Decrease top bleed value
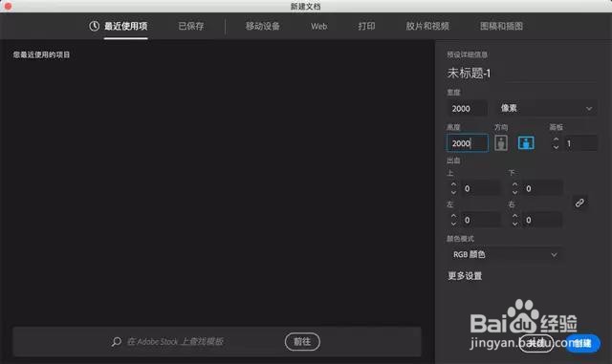 point(453,192)
